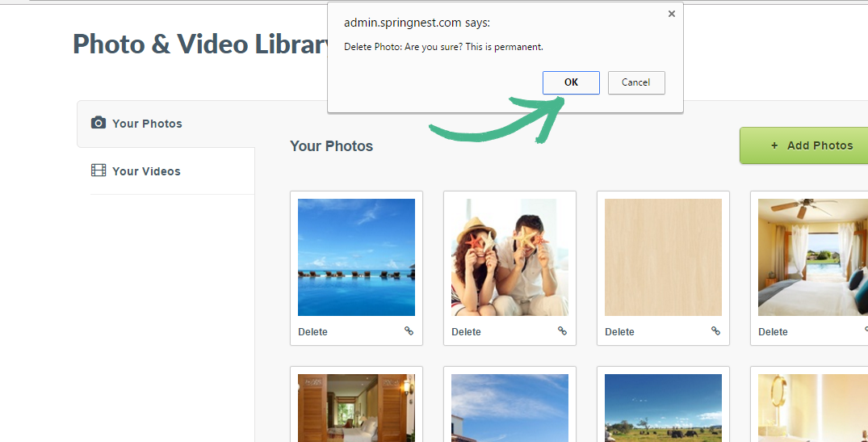The width and height of the screenshot is (868, 442).
Task: Delete the wood texture photo
Action: coord(619,332)
